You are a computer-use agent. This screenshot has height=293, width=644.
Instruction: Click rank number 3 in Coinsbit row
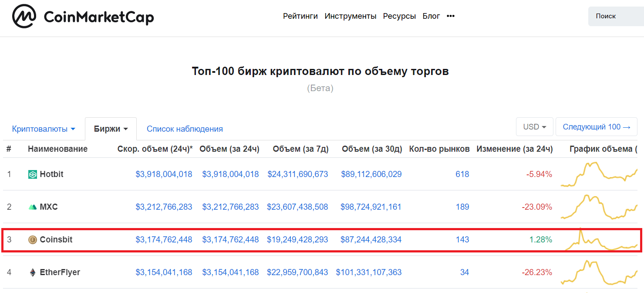click(9, 239)
